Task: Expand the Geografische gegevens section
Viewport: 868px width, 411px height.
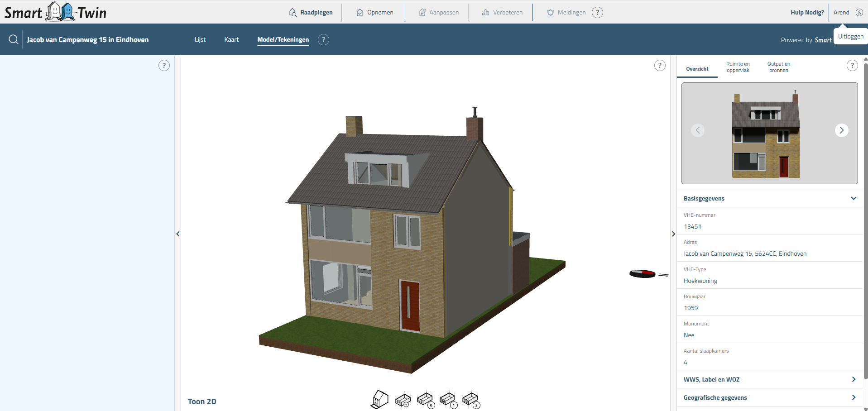Action: click(x=854, y=397)
